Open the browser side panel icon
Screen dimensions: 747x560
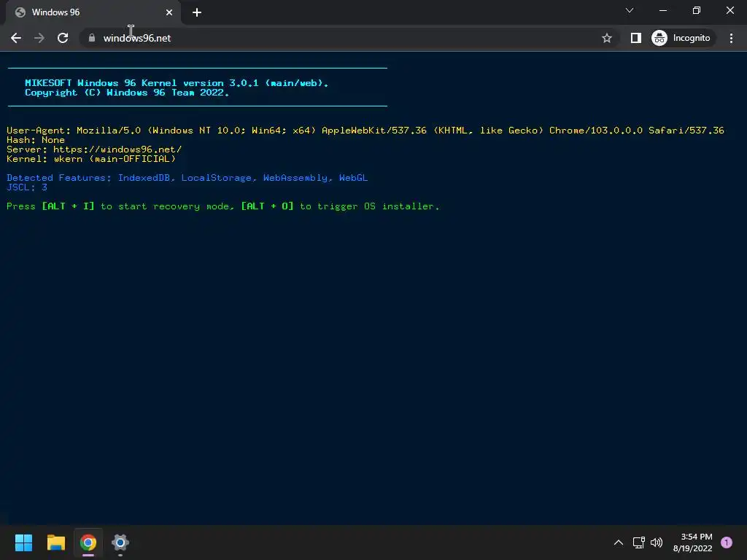point(635,38)
